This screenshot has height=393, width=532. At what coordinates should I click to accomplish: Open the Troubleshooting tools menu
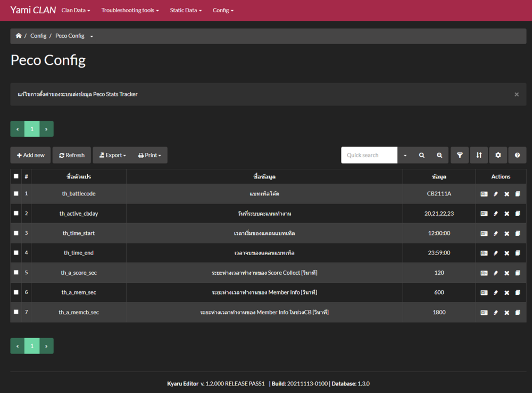coord(130,10)
